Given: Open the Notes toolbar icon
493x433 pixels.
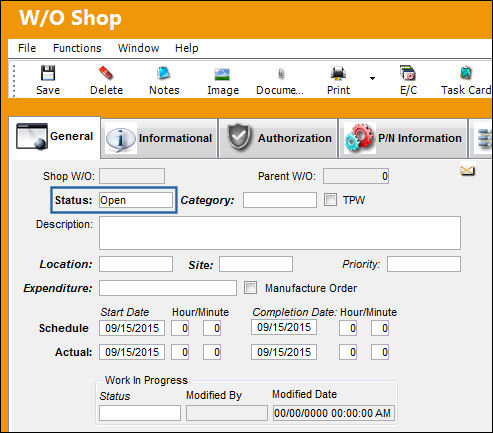Looking at the screenshot, I should [x=164, y=73].
